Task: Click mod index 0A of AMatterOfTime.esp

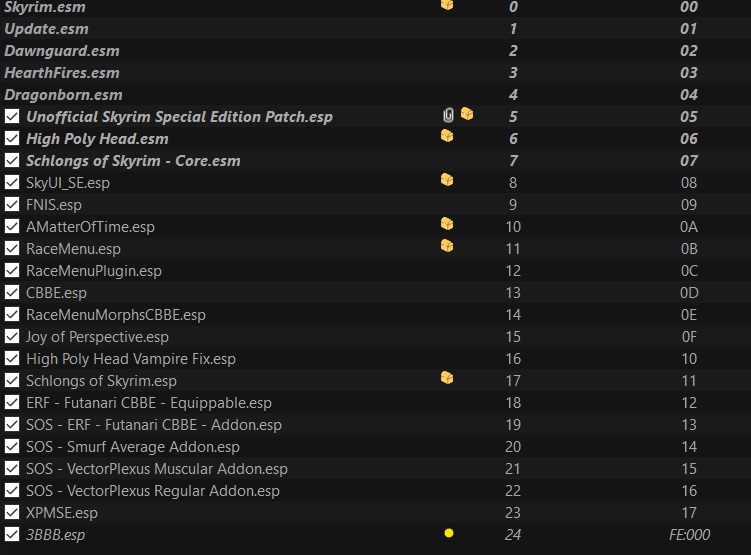Action: pos(689,227)
